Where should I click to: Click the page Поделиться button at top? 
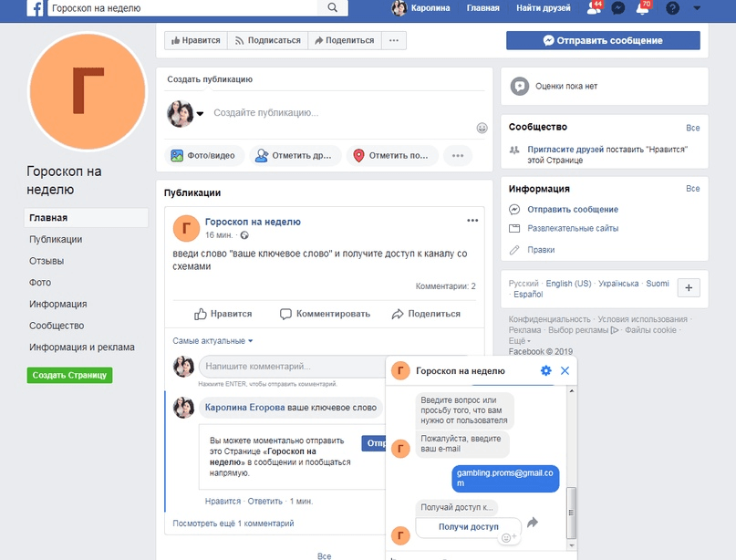click(345, 40)
